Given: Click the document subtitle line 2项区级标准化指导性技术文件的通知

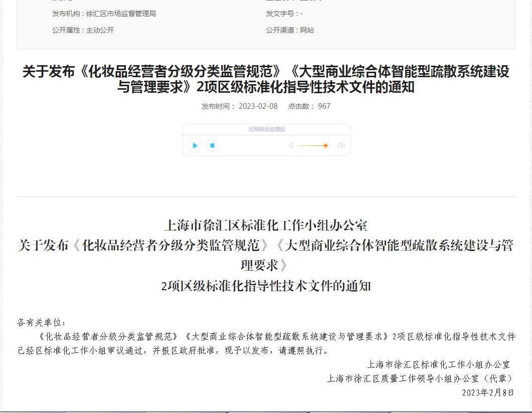Looking at the screenshot, I should (266, 286).
